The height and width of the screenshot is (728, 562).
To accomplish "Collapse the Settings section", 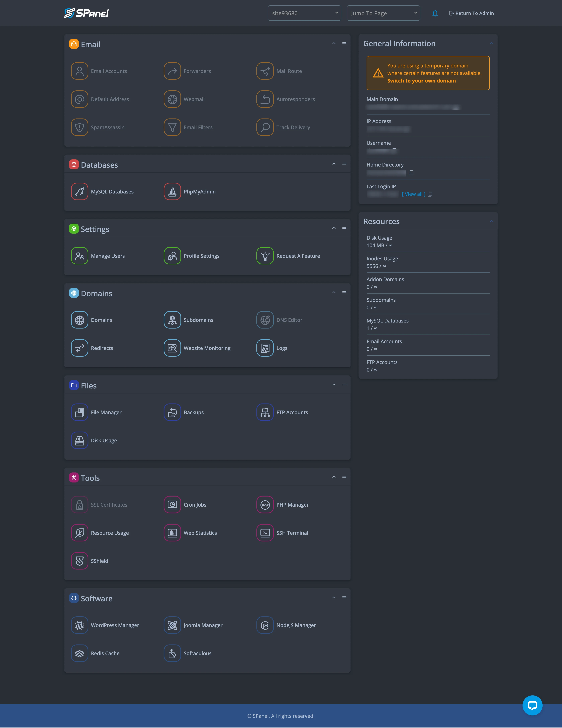I will [334, 228].
